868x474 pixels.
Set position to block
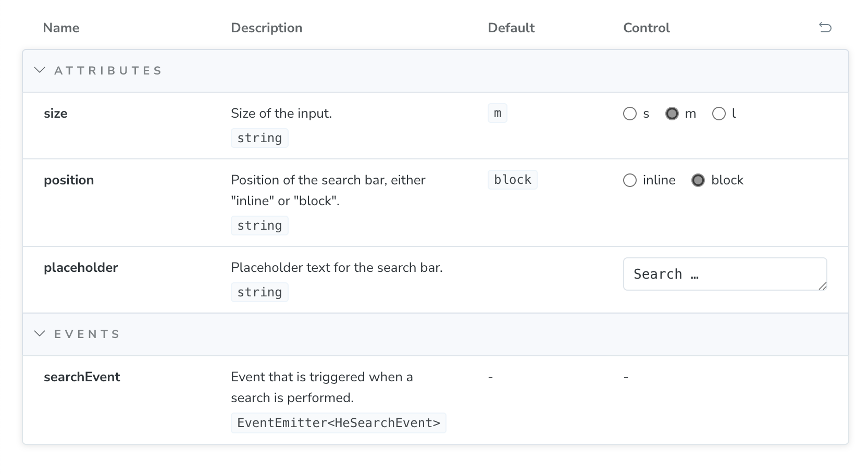pos(698,180)
